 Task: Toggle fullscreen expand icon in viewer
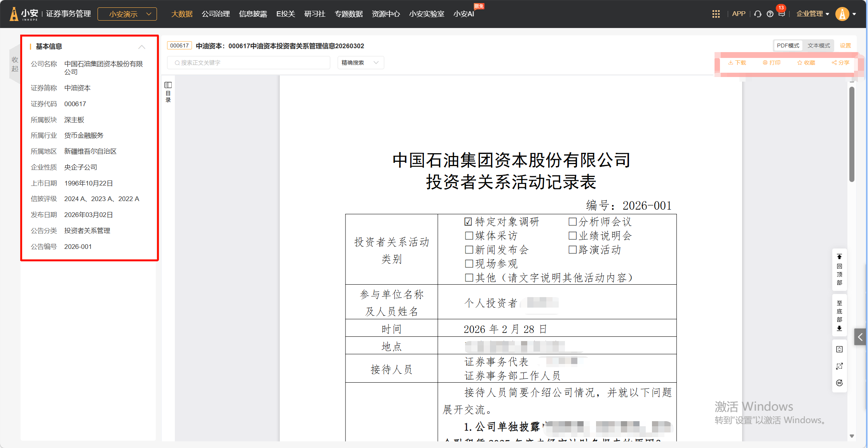(839, 366)
